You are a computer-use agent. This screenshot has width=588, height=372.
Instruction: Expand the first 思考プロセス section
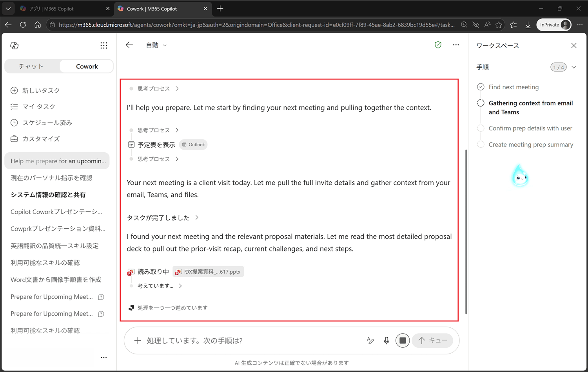coord(154,88)
